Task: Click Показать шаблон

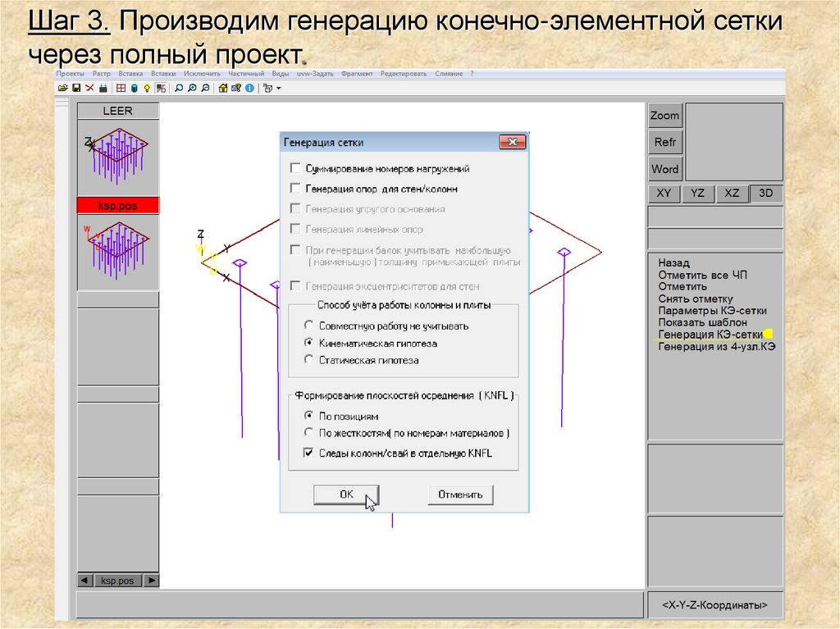Action: point(702,322)
